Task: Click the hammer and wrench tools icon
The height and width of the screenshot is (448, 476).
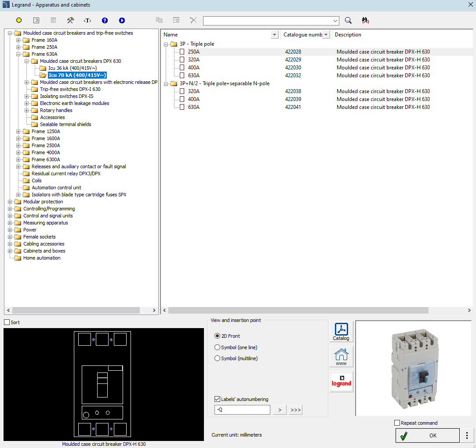Action: click(x=70, y=20)
